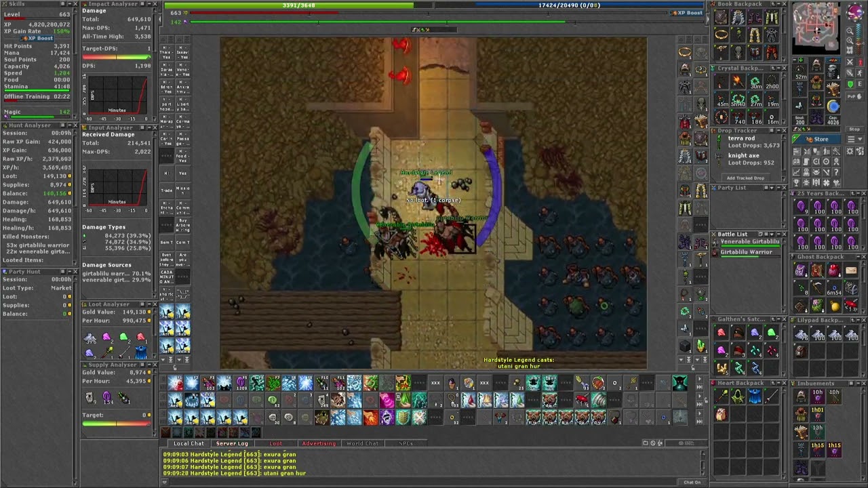The image size is (868, 488).
Task: Click the magenta spell action bar icon
Action: (387, 401)
